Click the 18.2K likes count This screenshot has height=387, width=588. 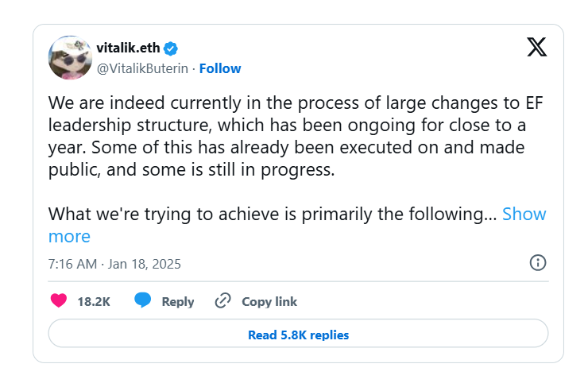(94, 301)
